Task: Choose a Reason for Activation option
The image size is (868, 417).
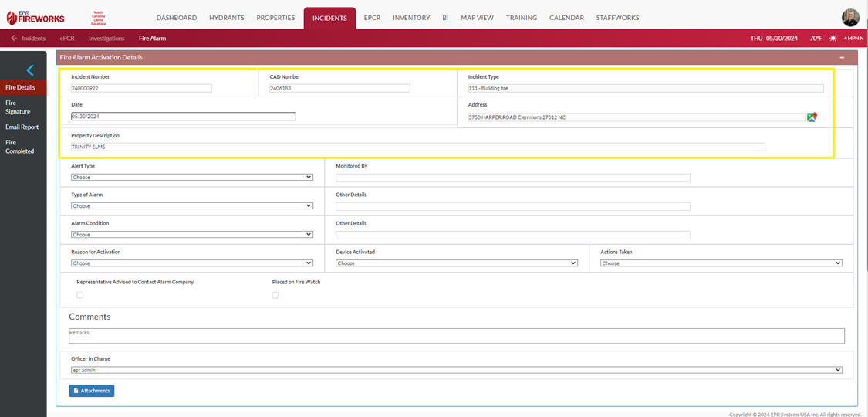Action: pyautogui.click(x=192, y=263)
